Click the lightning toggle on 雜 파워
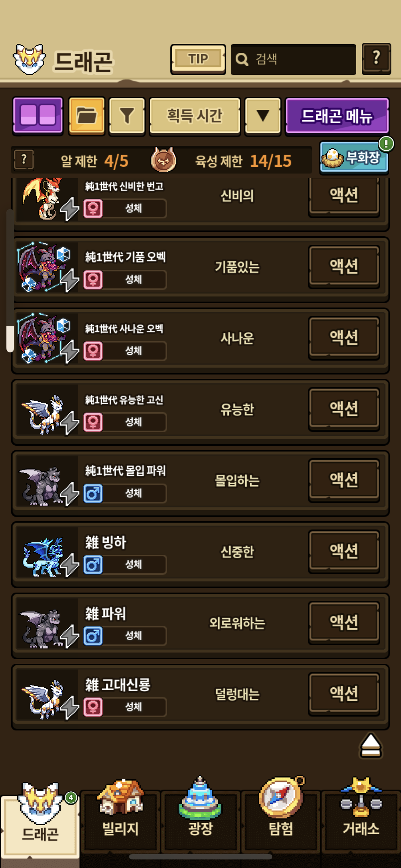The image size is (401, 868). pos(70,636)
